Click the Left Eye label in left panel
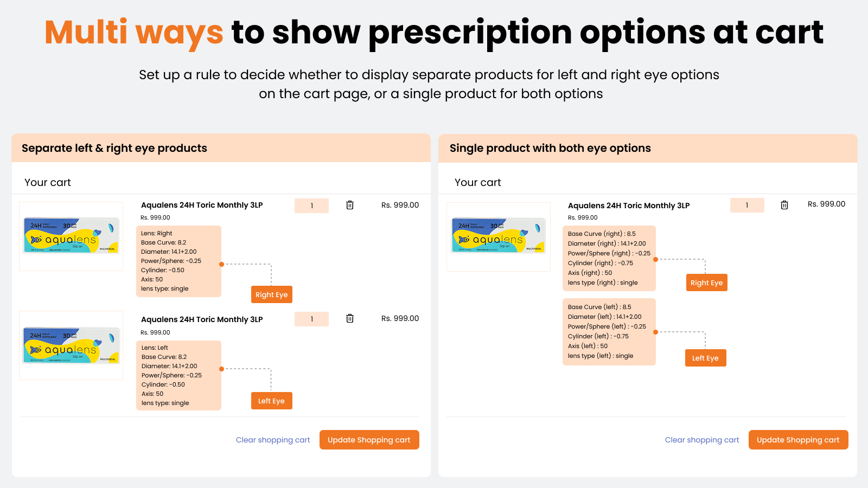868x488 pixels. (271, 401)
